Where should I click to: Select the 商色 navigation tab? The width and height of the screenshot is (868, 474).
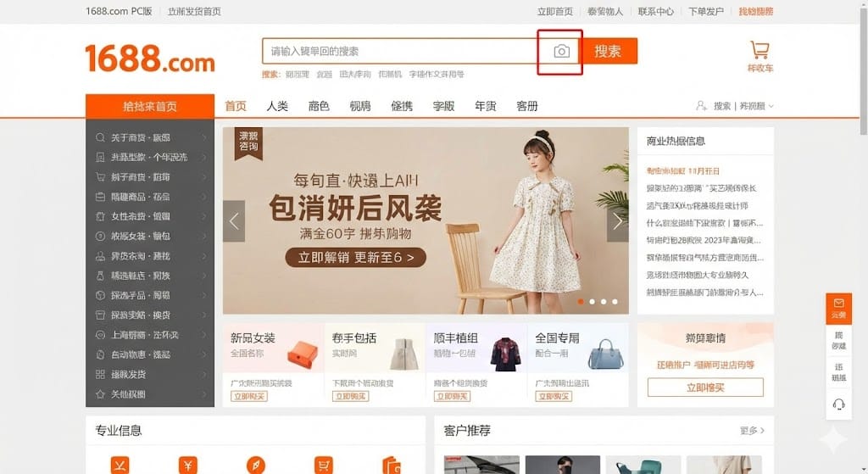tap(319, 106)
